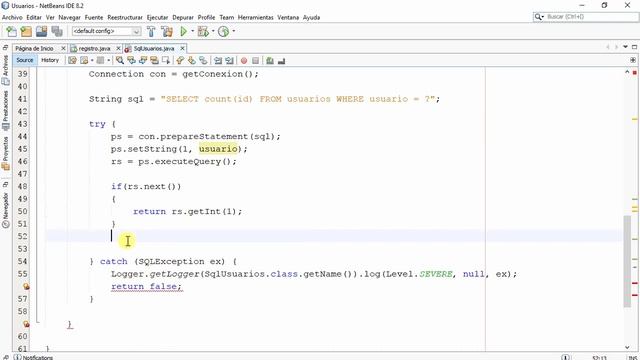This screenshot has height=360, width=640.
Task: Click scrollbar up arrow in editor
Action: click(627, 72)
